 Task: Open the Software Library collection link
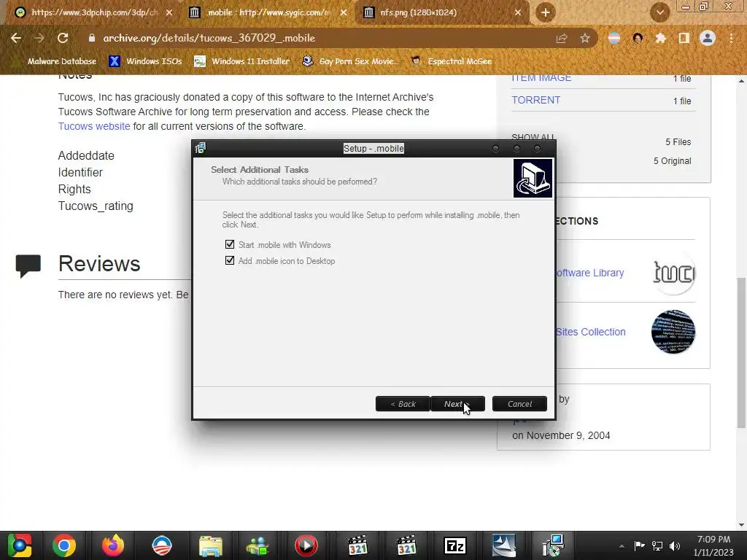589,273
